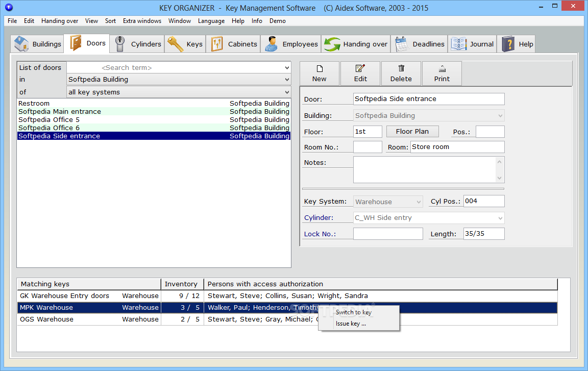Screen dimensions: 588x371
Task: Click the Cabinets key cabinet icon
Action: click(x=217, y=44)
